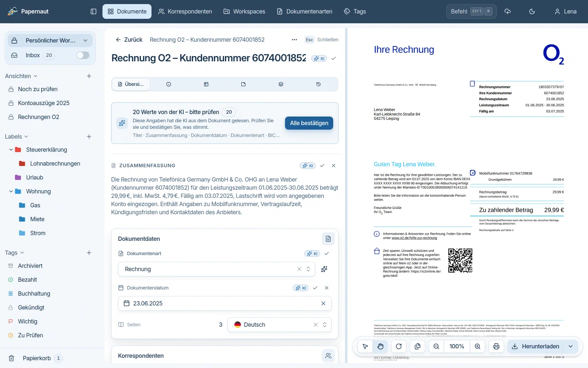Accept the Dokumentendatum checkmark
Image resolution: width=588 pixels, height=368 pixels.
[x=315, y=288]
